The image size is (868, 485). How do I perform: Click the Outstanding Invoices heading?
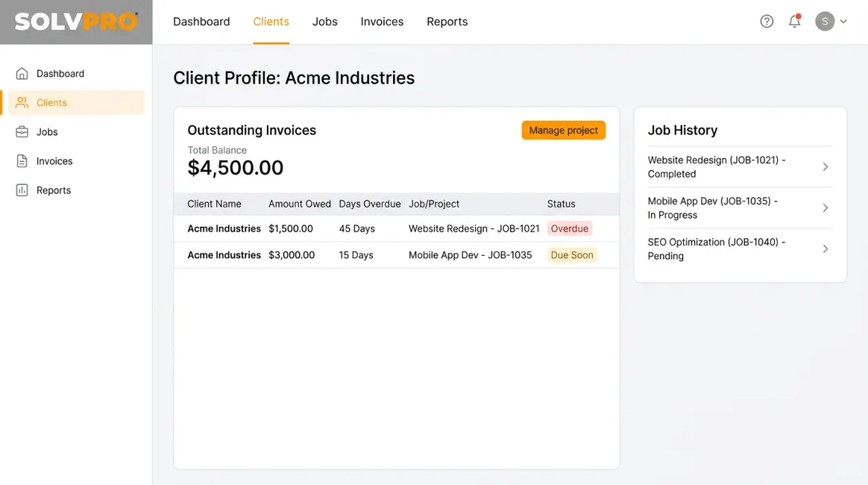click(x=252, y=130)
